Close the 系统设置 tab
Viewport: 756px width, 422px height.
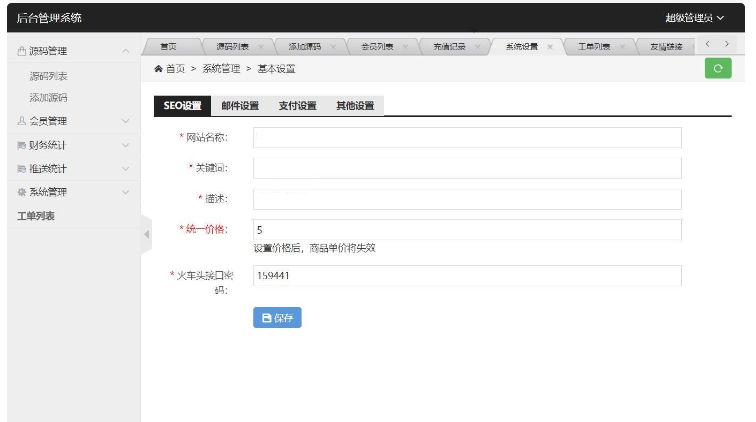[x=550, y=47]
